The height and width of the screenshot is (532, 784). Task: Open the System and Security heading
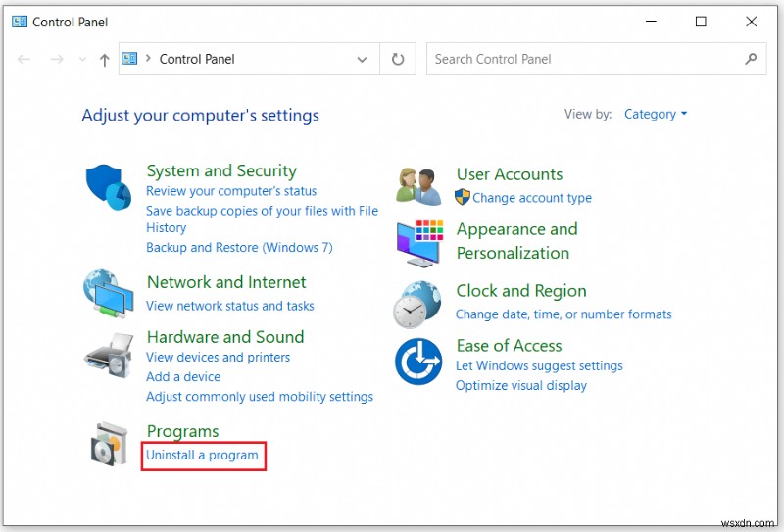tap(221, 170)
